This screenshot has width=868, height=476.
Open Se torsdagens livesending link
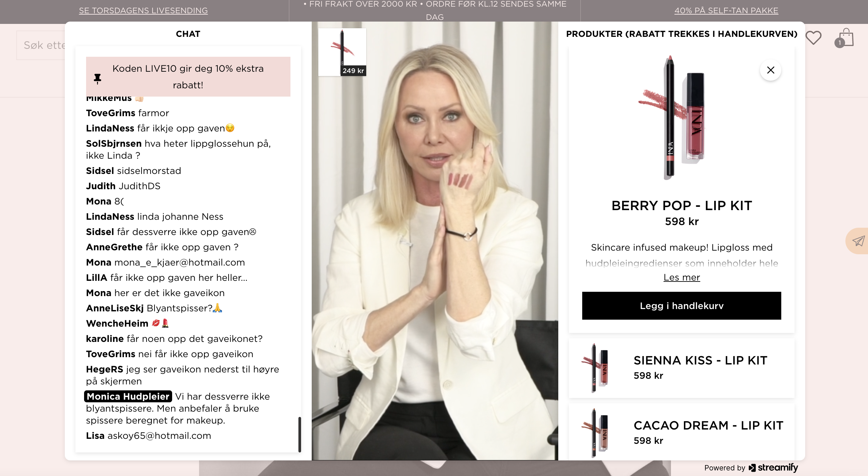tap(143, 10)
